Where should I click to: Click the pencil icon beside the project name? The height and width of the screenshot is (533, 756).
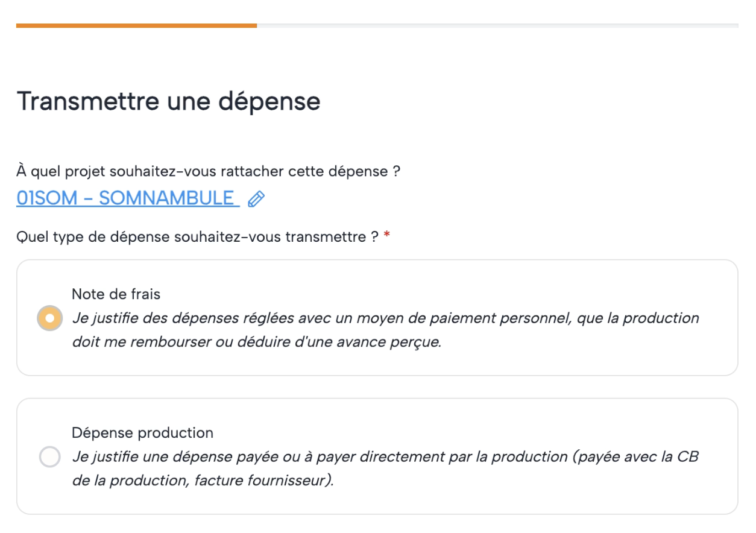pyautogui.click(x=256, y=199)
